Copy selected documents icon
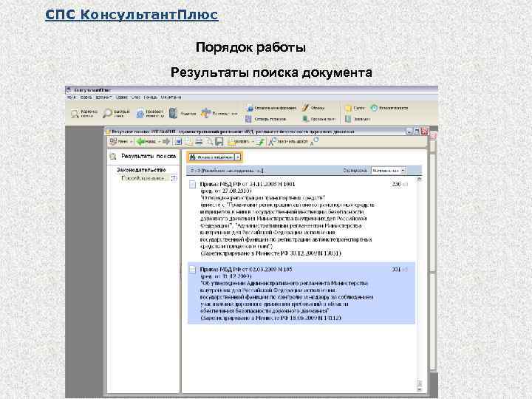The width and height of the screenshot is (532, 399). click(188, 141)
